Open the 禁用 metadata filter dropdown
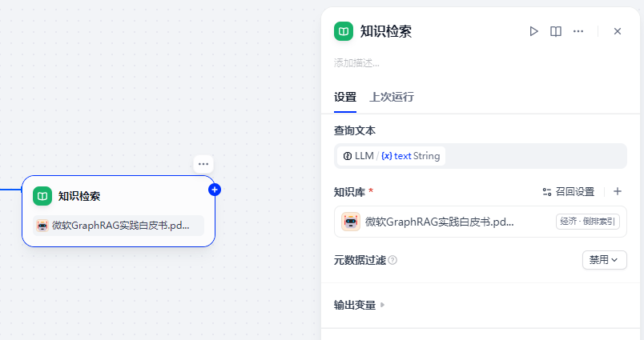 604,260
